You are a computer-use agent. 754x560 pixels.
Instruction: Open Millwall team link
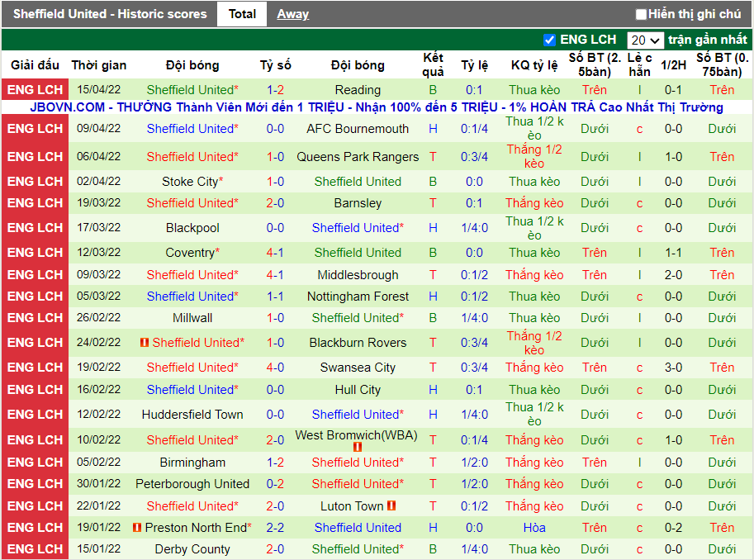coord(192,318)
